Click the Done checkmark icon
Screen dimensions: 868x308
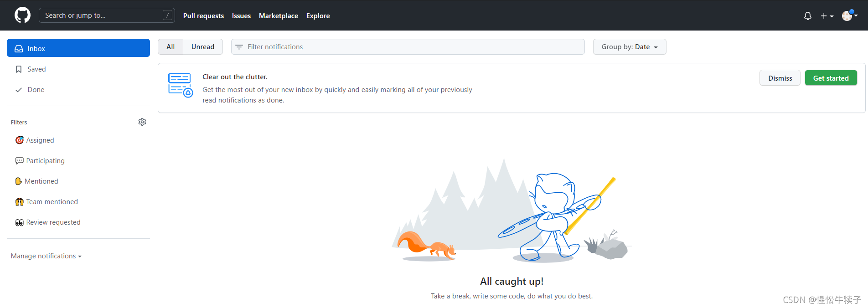click(x=19, y=90)
